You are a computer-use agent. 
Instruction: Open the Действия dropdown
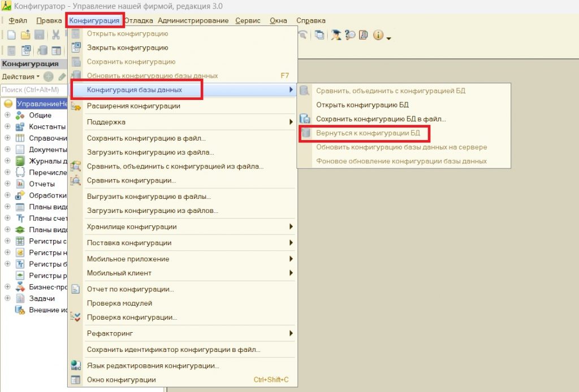click(20, 76)
